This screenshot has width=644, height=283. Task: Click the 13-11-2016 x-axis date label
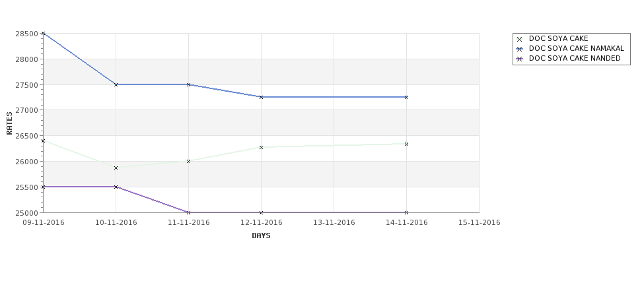334,223
